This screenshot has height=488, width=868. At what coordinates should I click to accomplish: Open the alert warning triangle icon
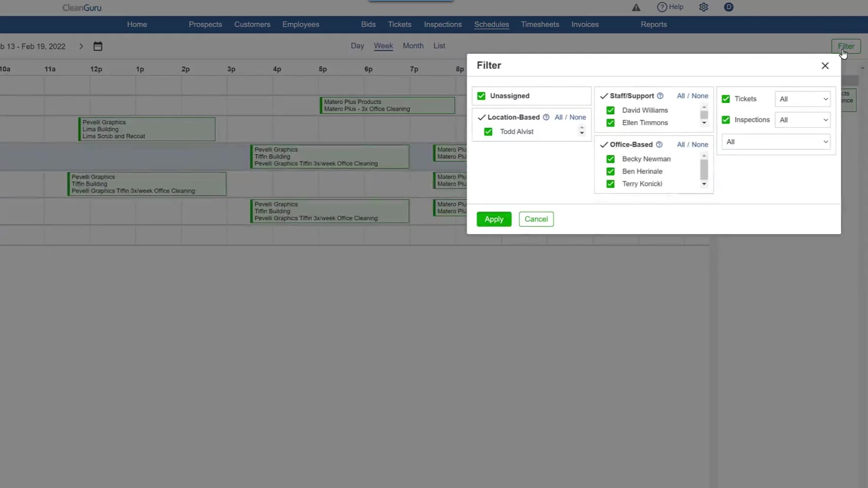pyautogui.click(x=636, y=7)
